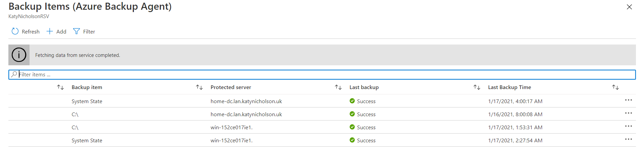
Task: Open ellipsis menu for home-dc C:\ row
Action: [628, 113]
